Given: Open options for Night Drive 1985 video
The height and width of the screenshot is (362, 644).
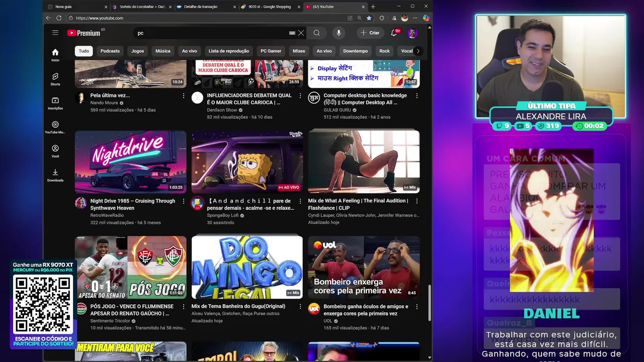Looking at the screenshot, I should pyautogui.click(x=184, y=201).
